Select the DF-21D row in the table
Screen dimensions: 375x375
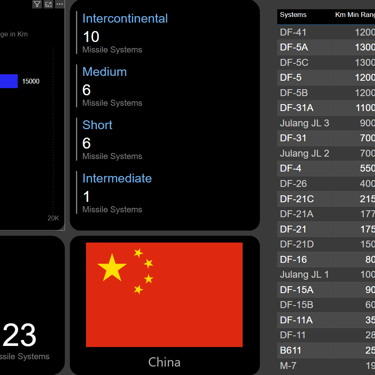(326, 244)
